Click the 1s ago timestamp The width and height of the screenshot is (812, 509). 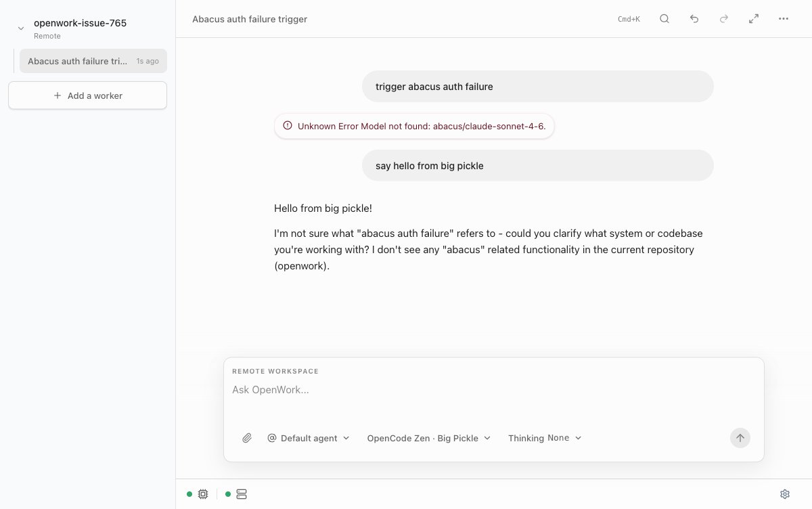tap(148, 61)
